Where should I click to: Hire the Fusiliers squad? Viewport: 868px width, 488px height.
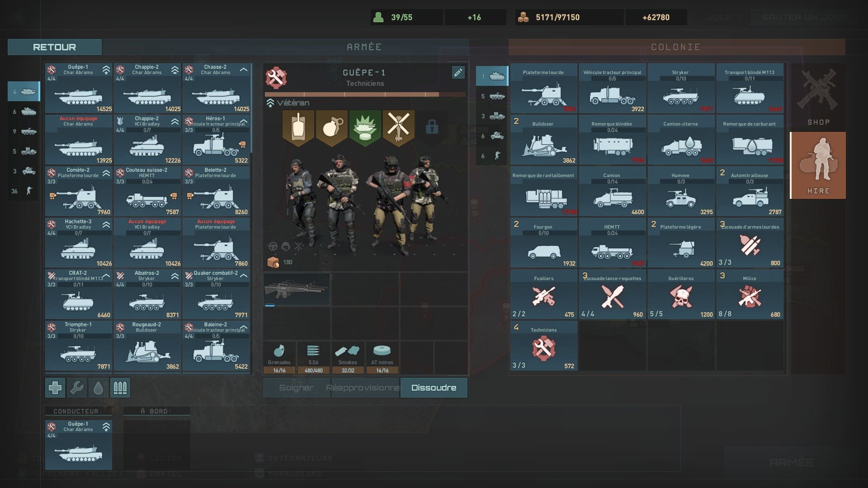[544, 294]
